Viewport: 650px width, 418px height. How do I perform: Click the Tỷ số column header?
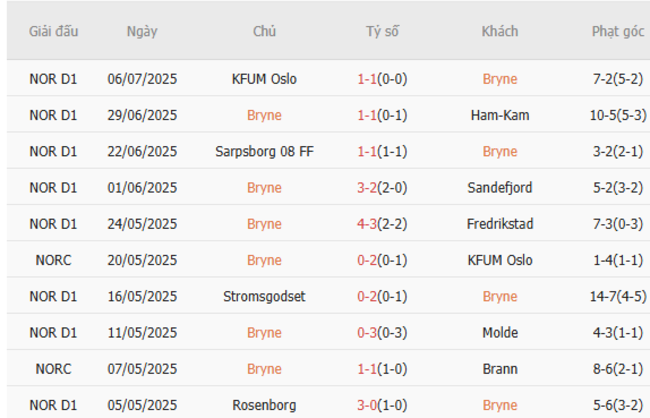(x=382, y=31)
